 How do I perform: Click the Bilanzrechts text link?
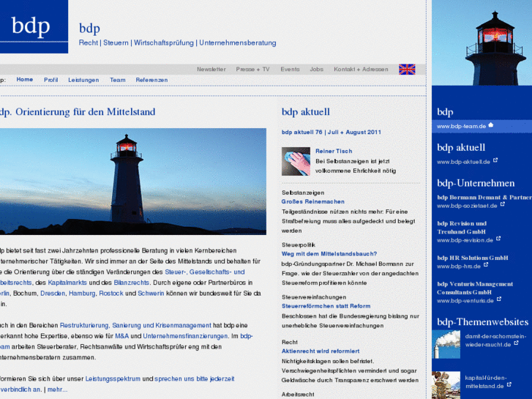point(131,283)
